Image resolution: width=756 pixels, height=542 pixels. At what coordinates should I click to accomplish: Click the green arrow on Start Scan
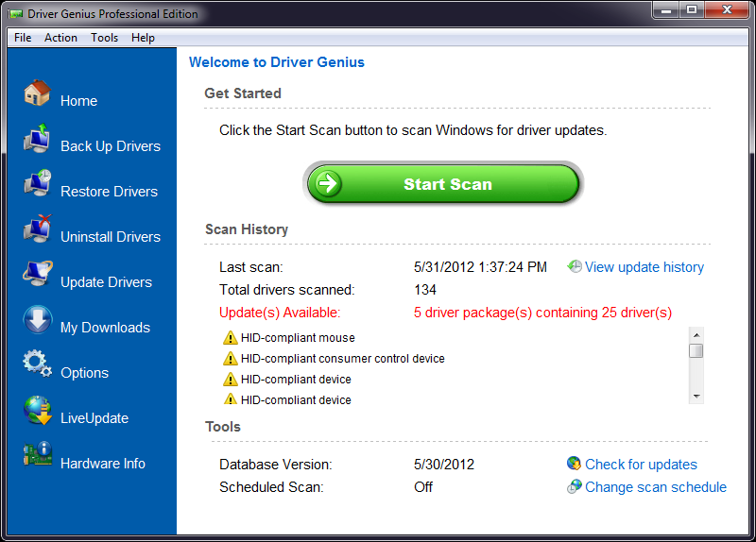click(328, 183)
